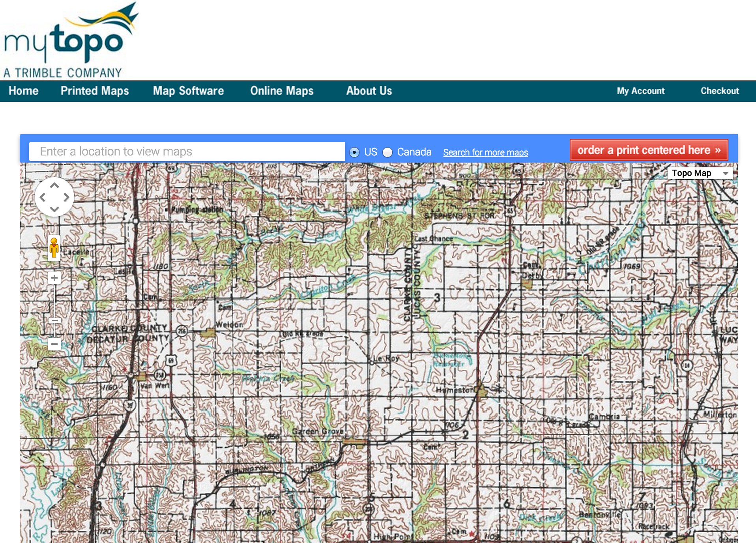Click the Street View pegman icon
Image resolution: width=756 pixels, height=543 pixels.
pos(54,248)
